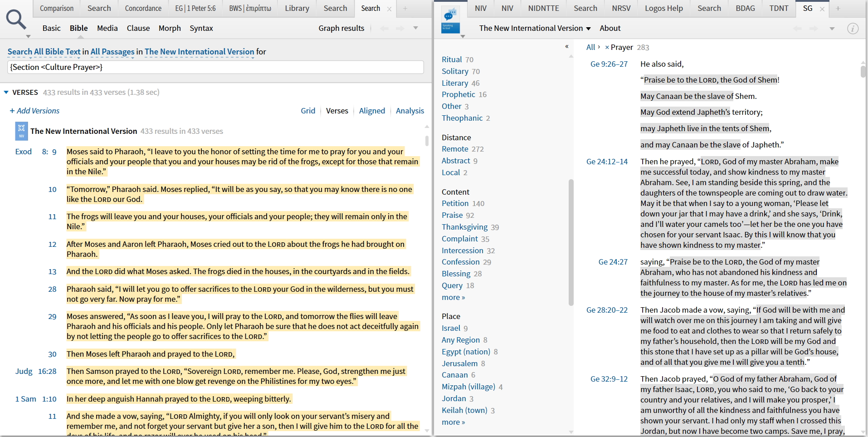Click Add Versions link
This screenshot has height=437, width=868.
(x=35, y=111)
